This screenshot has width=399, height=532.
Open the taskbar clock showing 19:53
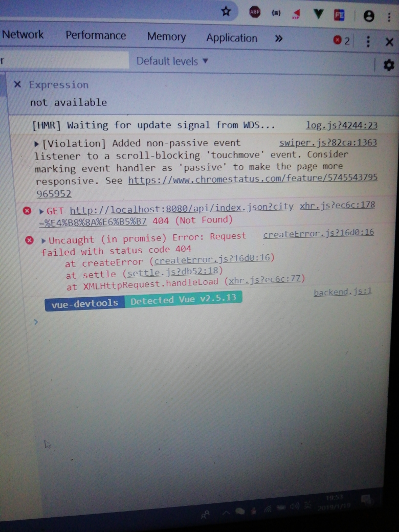click(334, 502)
